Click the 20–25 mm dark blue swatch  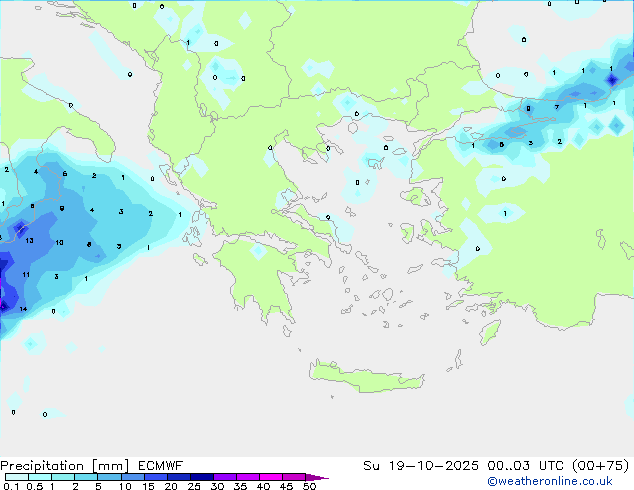point(178,477)
